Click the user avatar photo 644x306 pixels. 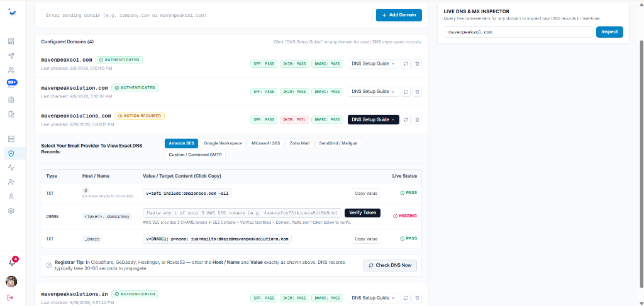coord(11,281)
